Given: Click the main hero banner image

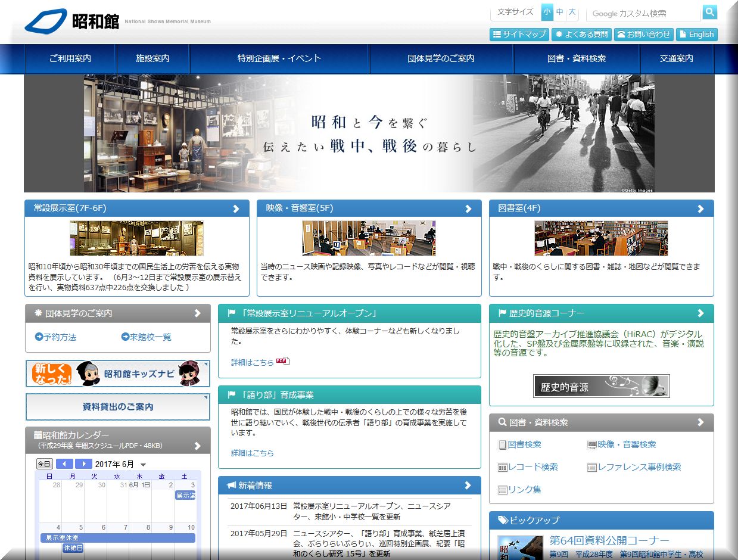Looking at the screenshot, I should [369, 133].
